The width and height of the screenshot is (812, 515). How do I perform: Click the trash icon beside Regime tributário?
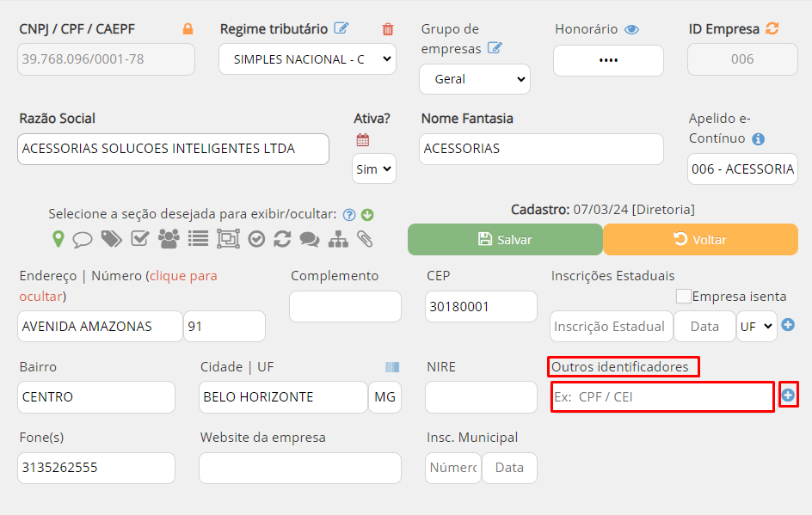tap(388, 29)
